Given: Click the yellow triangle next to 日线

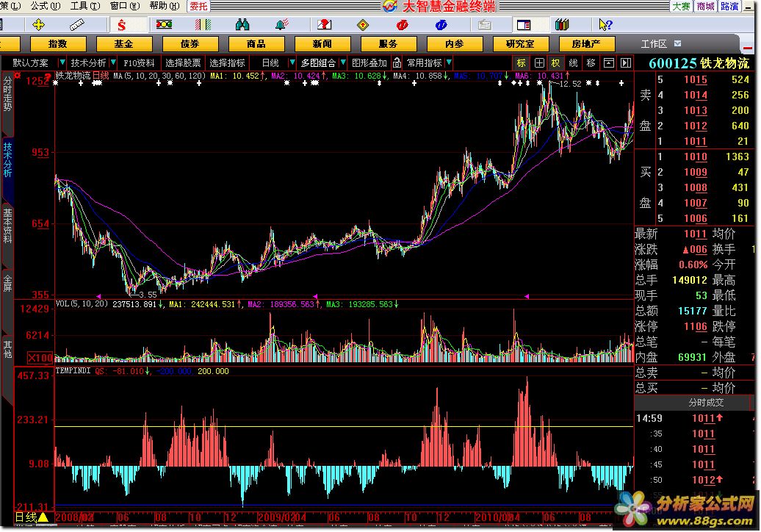Looking at the screenshot, I should tap(43, 517).
